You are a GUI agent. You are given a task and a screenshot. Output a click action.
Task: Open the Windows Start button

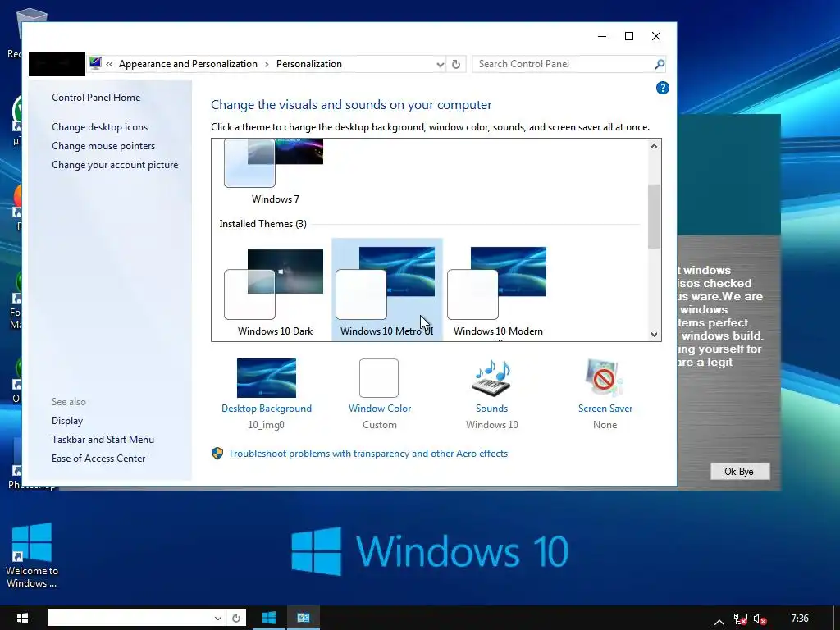click(x=22, y=618)
